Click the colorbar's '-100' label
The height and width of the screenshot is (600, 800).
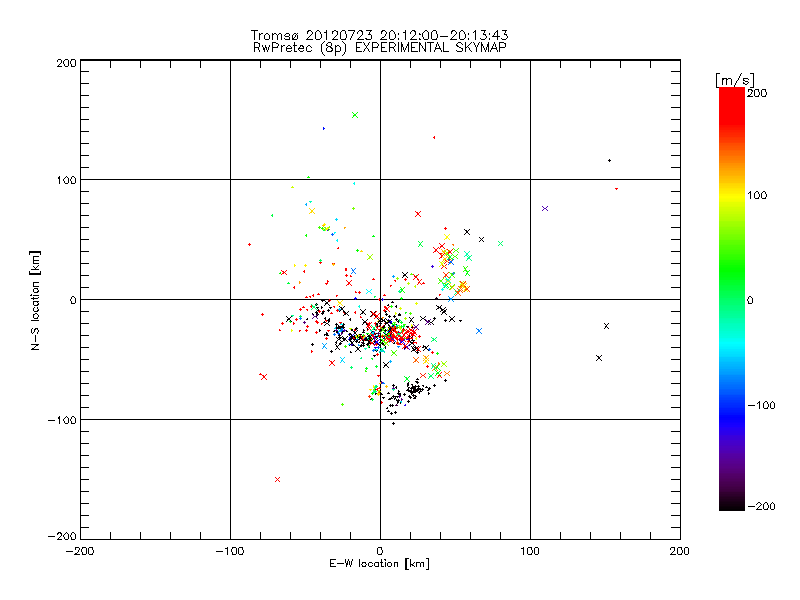tap(761, 406)
